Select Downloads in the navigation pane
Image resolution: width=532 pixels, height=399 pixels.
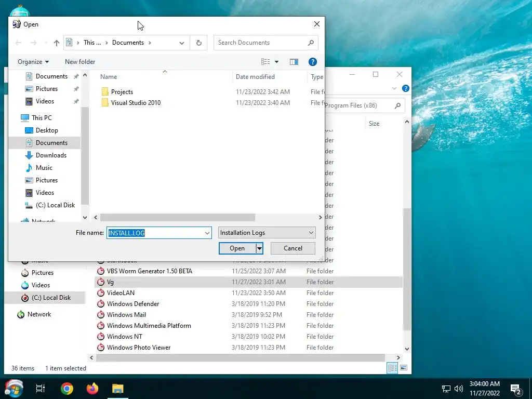pos(51,155)
